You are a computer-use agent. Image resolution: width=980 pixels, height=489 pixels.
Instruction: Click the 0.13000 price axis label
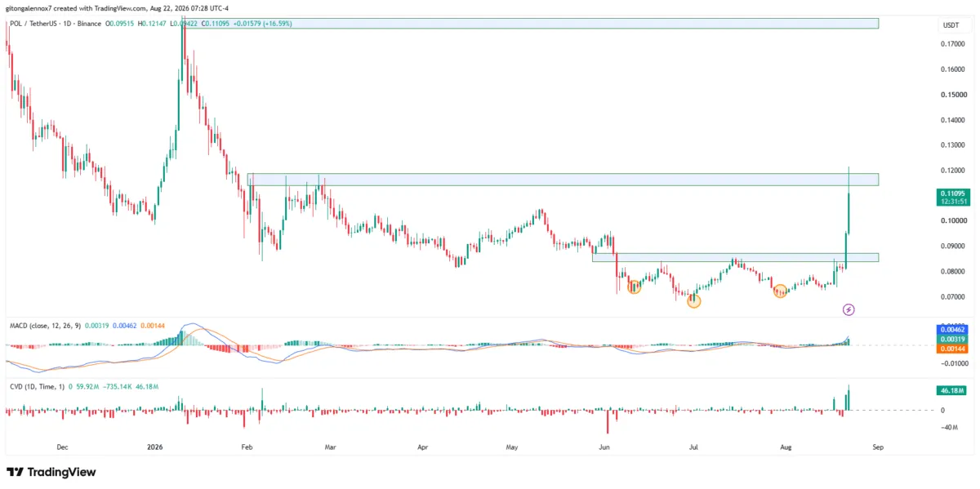coord(954,145)
